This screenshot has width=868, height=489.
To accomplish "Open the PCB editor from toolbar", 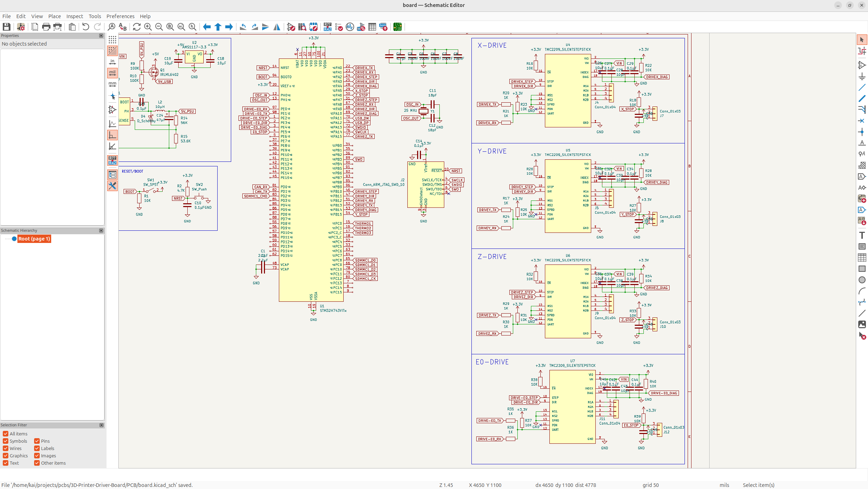I will pyautogui.click(x=397, y=27).
